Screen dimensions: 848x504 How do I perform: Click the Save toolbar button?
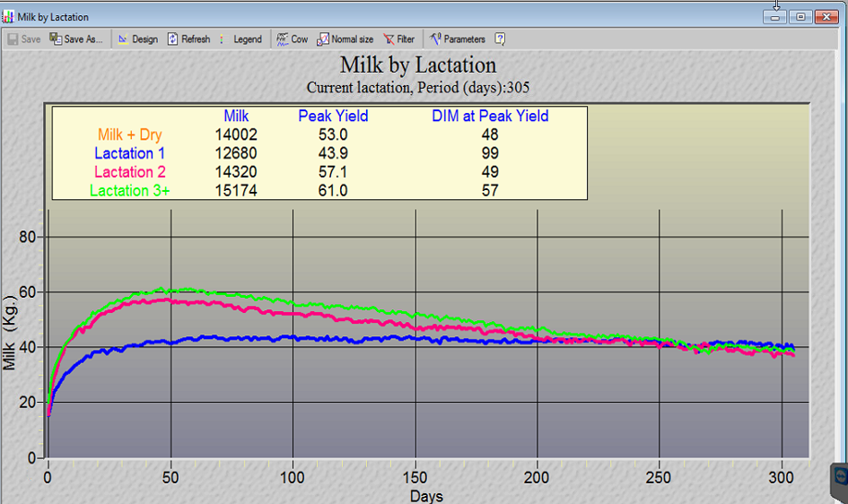24,39
